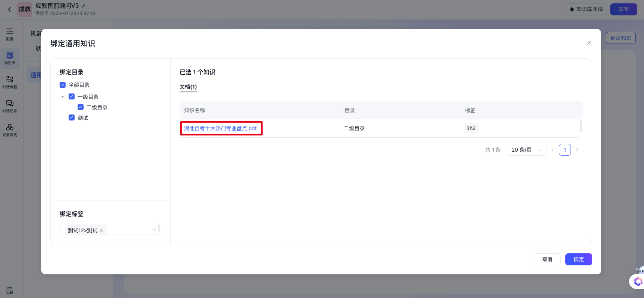Open the 配置 sidebar icon
644x298 pixels.
(10, 34)
